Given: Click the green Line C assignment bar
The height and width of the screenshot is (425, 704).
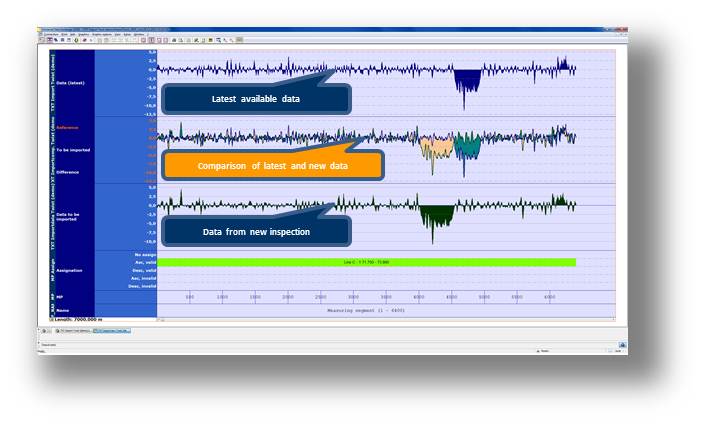Looking at the screenshot, I should [366, 262].
